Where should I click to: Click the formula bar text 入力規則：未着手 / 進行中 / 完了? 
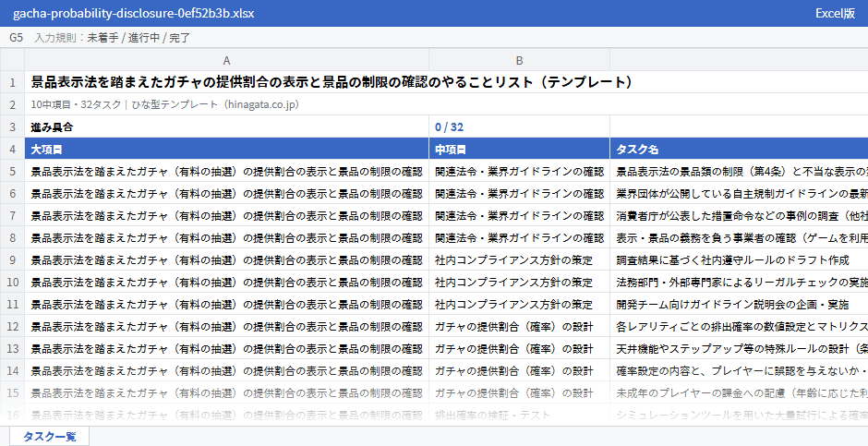[x=113, y=38]
